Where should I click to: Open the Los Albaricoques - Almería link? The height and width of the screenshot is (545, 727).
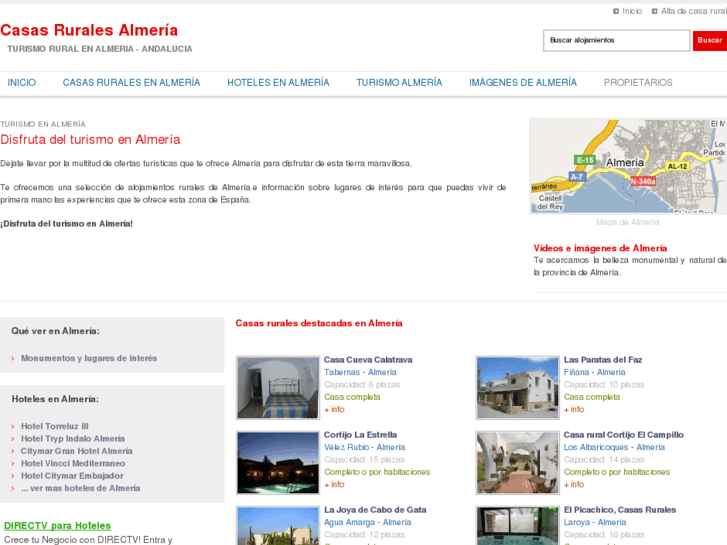614,447
